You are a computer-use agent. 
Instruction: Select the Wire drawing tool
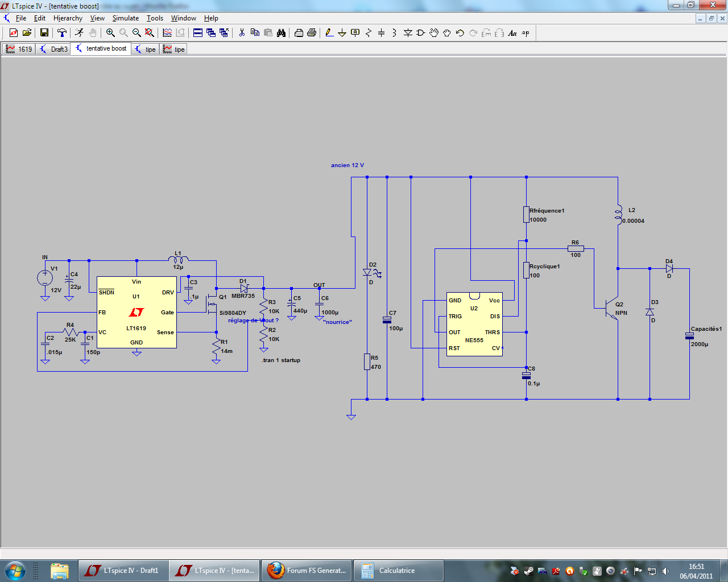(x=329, y=33)
